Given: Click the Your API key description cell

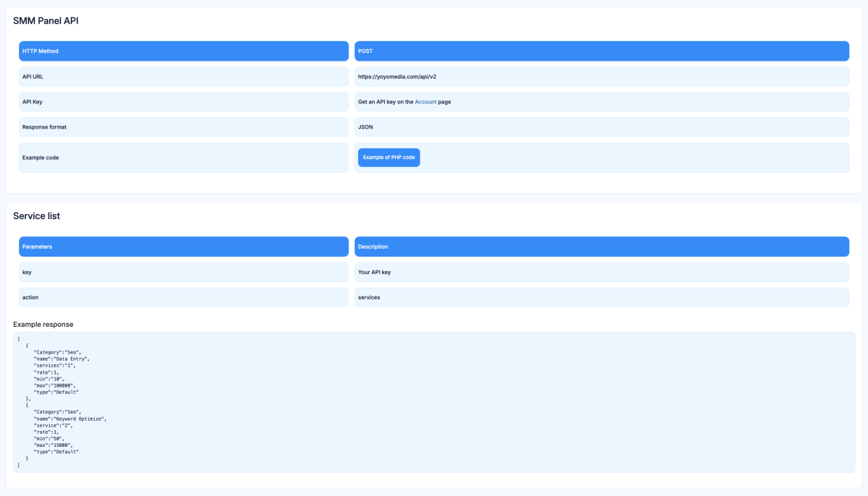Looking at the screenshot, I should click(x=600, y=272).
